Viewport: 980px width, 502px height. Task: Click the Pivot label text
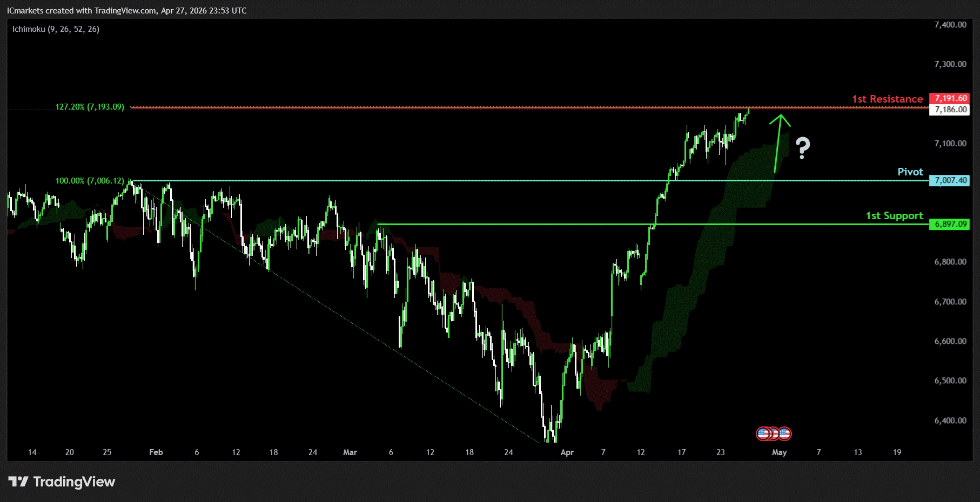pyautogui.click(x=910, y=172)
